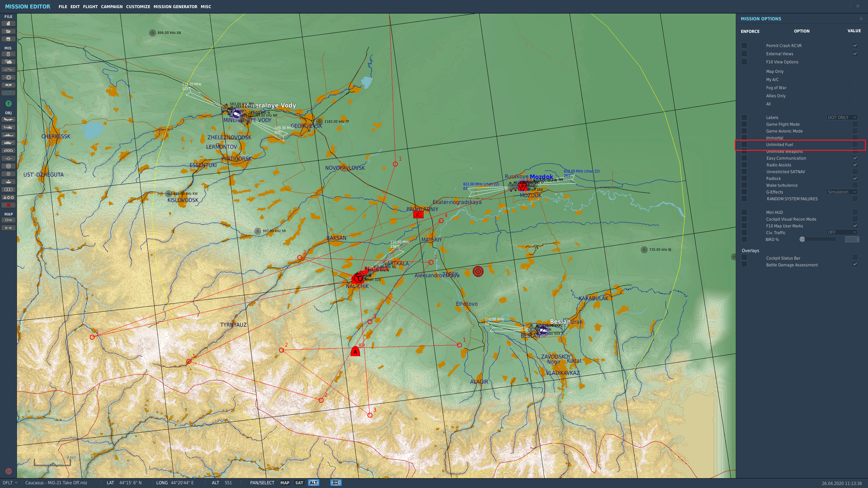The height and width of the screenshot is (488, 868).
Task: Select the helicopter group tool
Action: 8,127
